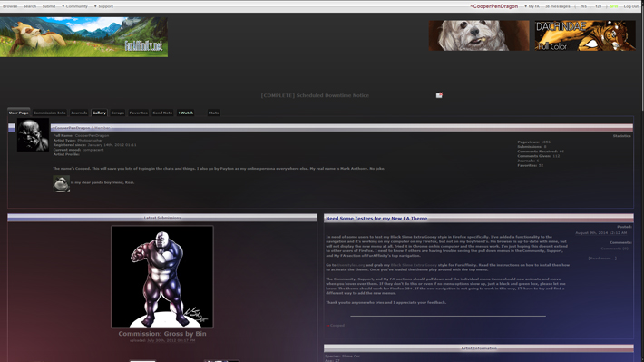644x362 pixels.
Task: Switch to the User Page tab
Action: (x=19, y=113)
